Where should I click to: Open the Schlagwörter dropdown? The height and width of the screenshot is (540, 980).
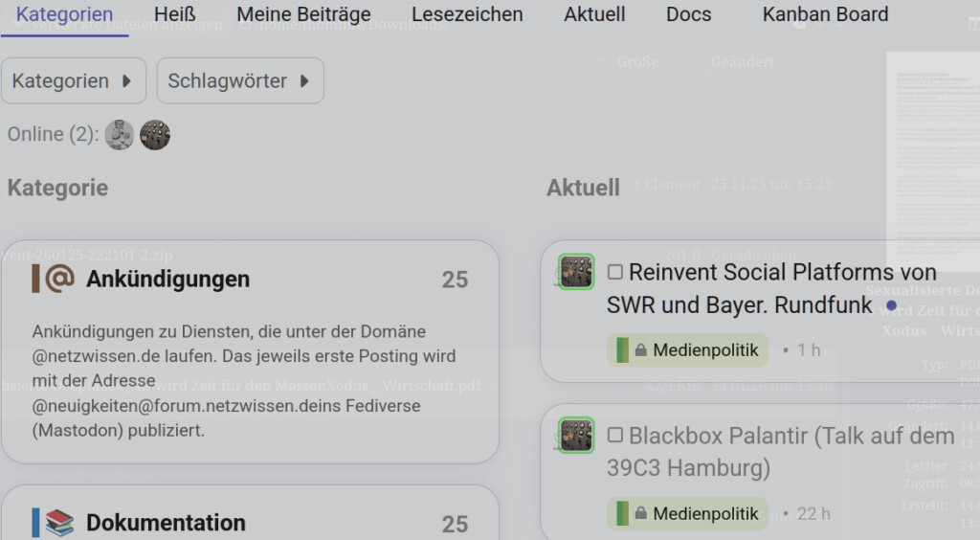(x=239, y=81)
